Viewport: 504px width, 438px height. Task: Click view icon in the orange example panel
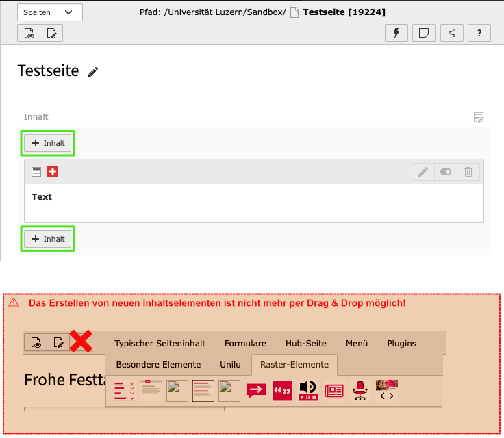(36, 342)
